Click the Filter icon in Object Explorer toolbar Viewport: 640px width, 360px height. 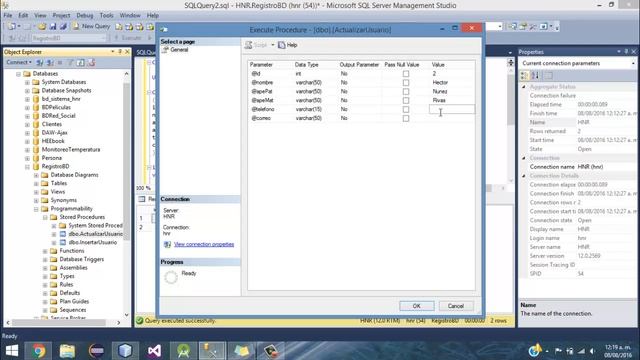(70, 62)
